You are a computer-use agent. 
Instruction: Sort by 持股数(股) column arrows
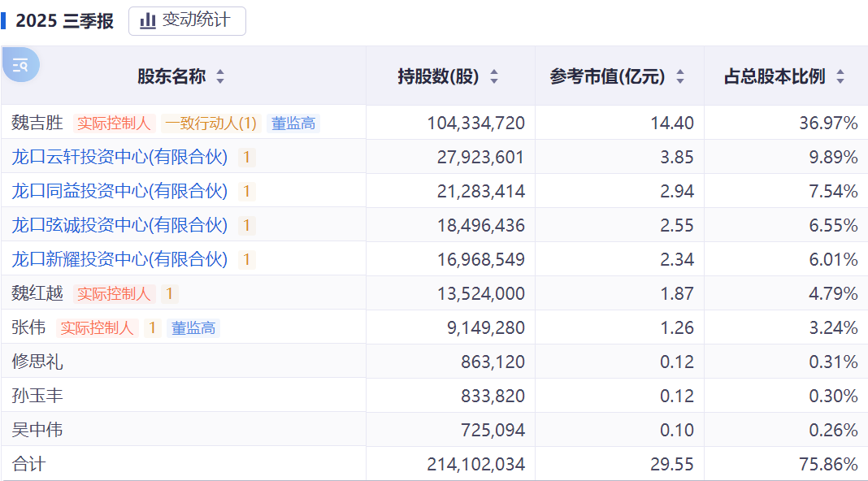pyautogui.click(x=494, y=77)
